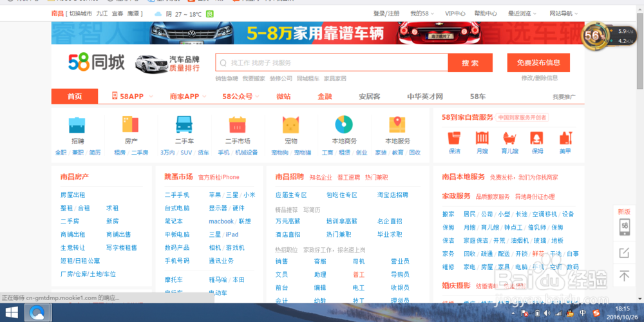Open the macbook link

[x=221, y=222]
